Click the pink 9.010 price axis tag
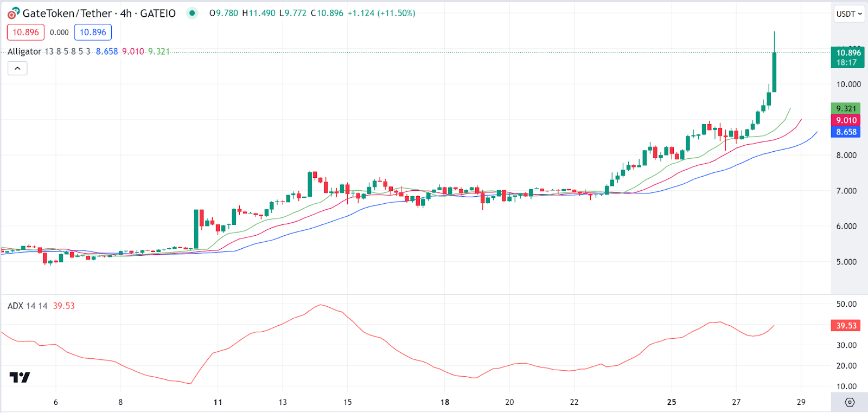 [x=846, y=120]
